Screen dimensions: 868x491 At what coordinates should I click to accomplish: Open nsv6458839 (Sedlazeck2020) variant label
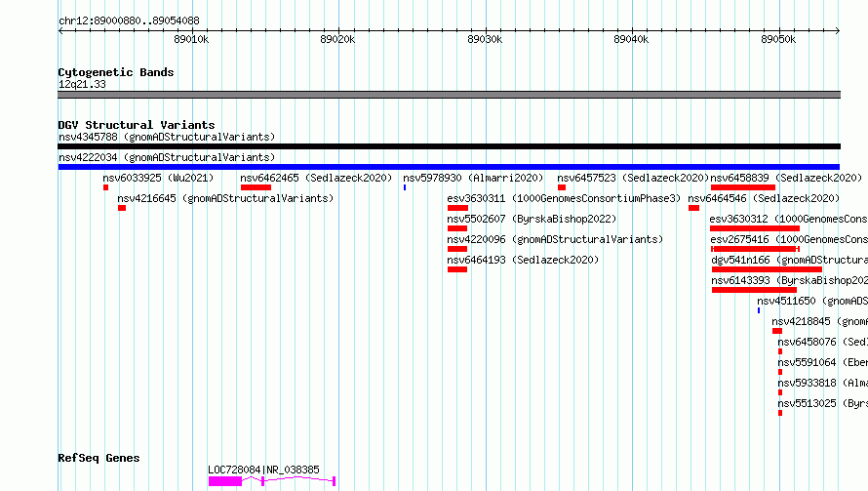(x=786, y=178)
